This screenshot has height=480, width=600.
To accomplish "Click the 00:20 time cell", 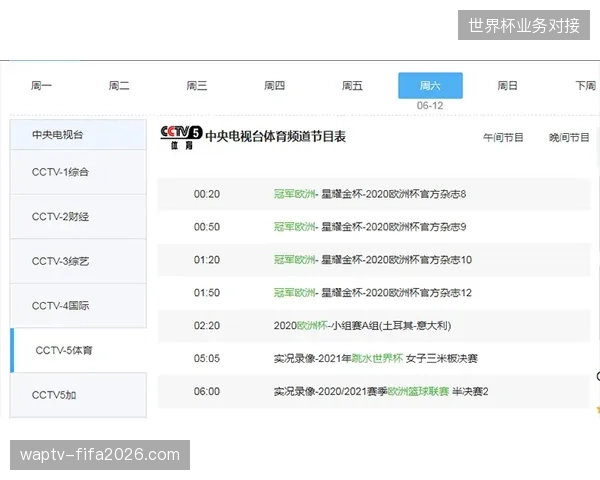I will (x=207, y=194).
